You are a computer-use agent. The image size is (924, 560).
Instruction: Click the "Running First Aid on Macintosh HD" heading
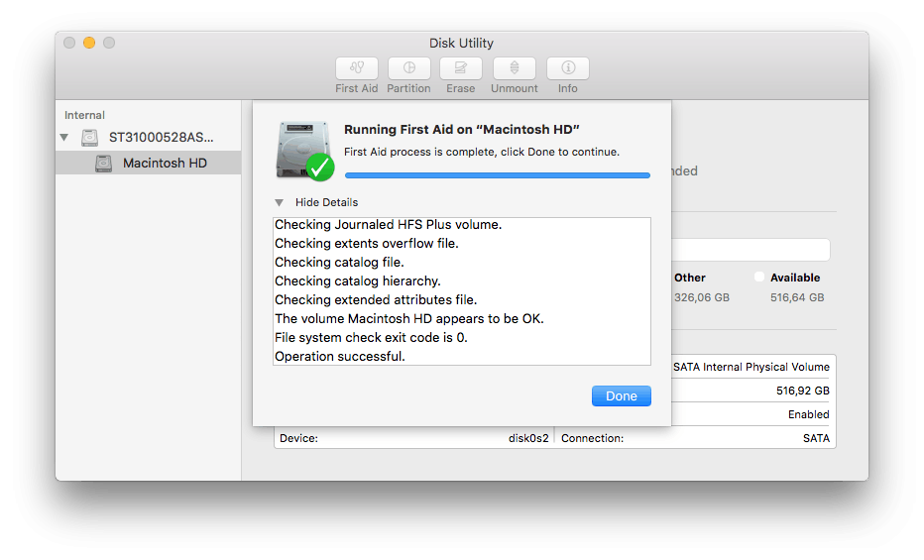click(461, 130)
